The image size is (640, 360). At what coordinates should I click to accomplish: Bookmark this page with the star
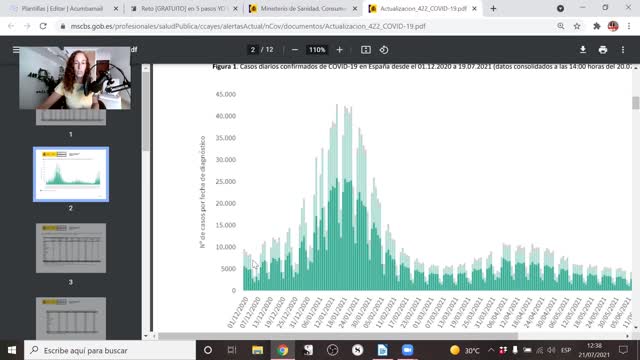tap(577, 26)
